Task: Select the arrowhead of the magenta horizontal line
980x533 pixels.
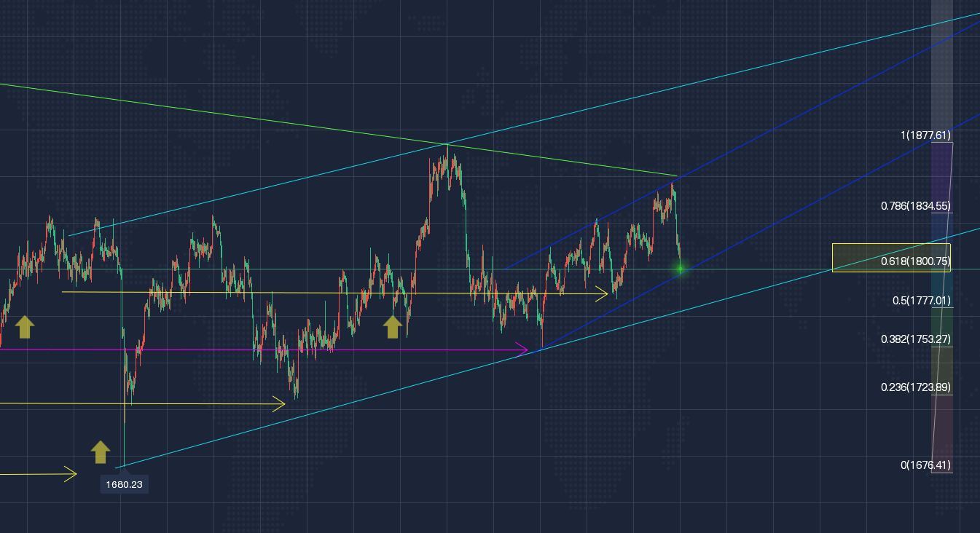Action: pyautogui.click(x=522, y=350)
